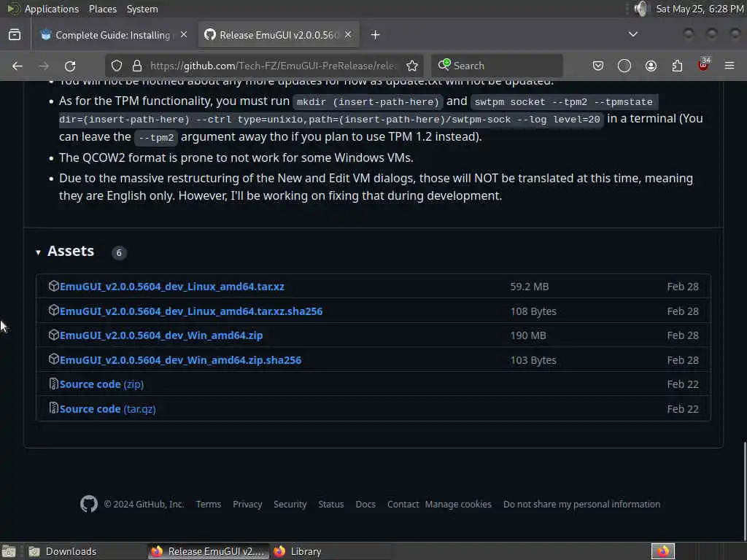Open the Pocket save icon

point(598,66)
